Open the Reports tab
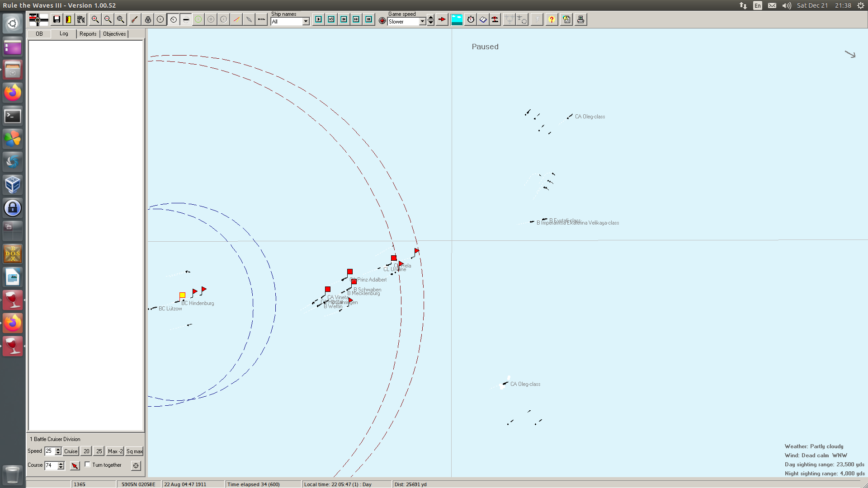The image size is (868, 488). tap(88, 34)
